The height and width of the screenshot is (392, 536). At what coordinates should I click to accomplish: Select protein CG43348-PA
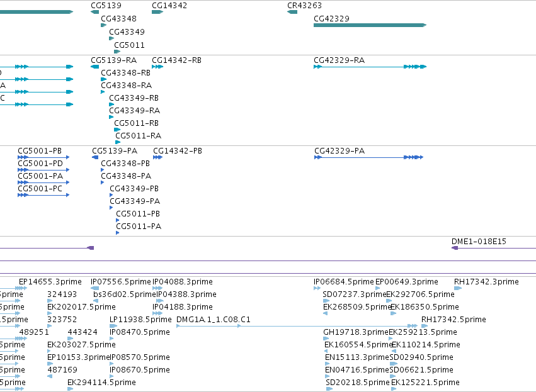click(102, 182)
